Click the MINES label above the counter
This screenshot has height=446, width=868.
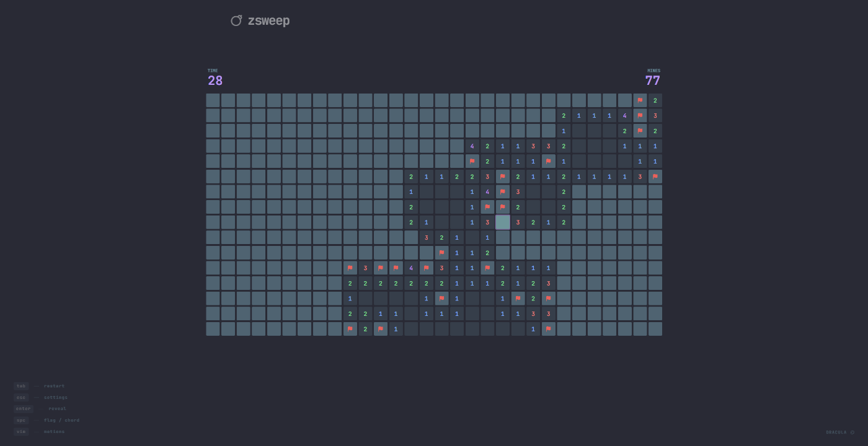coord(654,71)
